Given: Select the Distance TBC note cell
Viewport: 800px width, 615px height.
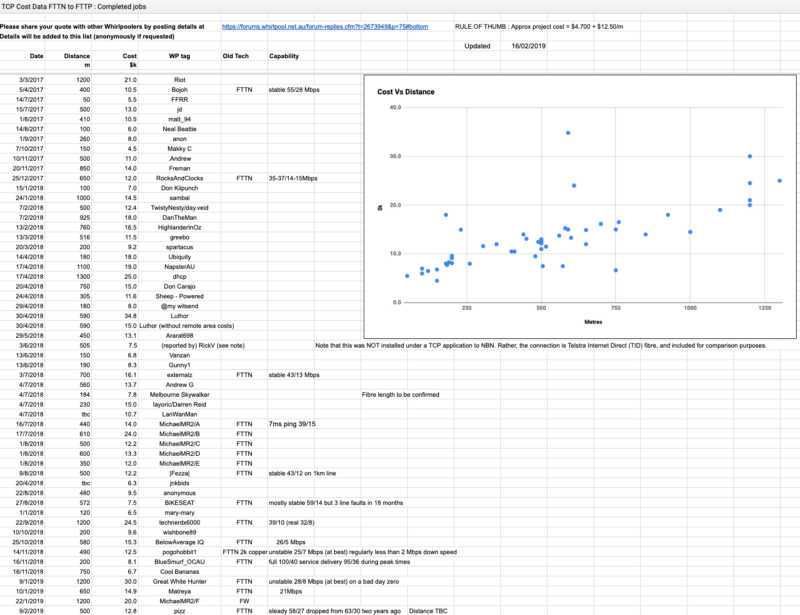Looking at the screenshot, I should click(428, 611).
